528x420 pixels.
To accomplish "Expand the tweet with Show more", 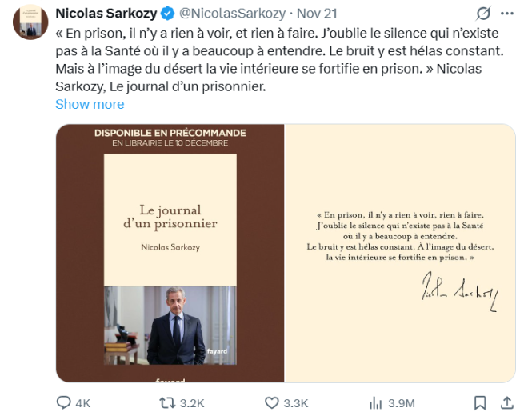I will [x=90, y=104].
